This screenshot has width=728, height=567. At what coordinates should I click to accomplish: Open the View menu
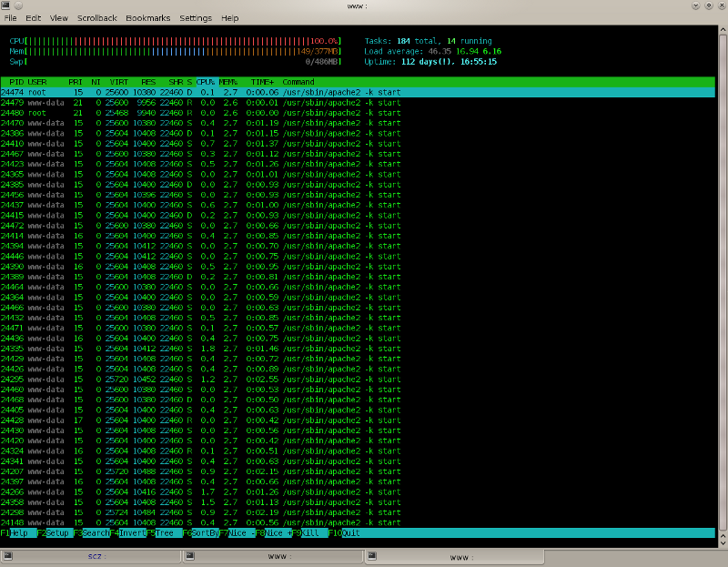pos(59,18)
